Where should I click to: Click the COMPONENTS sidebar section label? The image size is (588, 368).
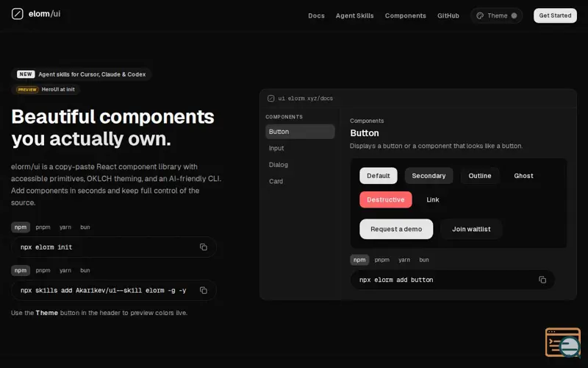tap(284, 117)
